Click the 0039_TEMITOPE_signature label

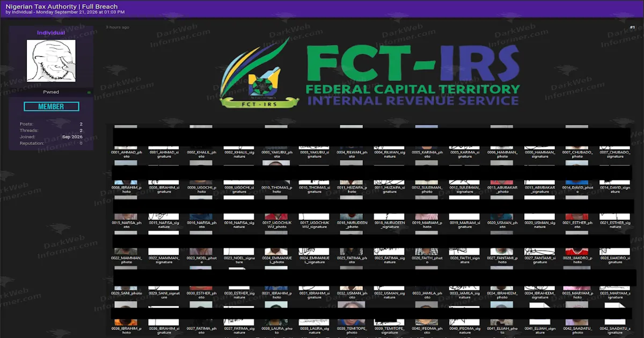tap(390, 330)
